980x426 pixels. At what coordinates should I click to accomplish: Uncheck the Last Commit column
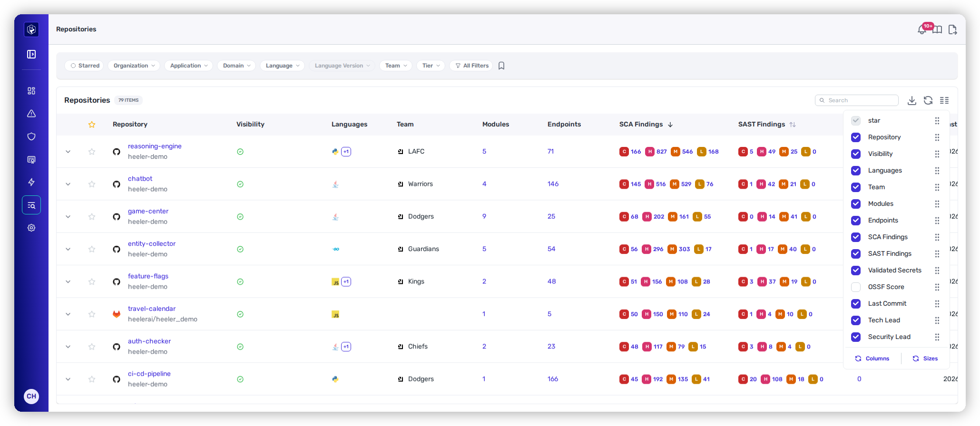click(x=856, y=304)
